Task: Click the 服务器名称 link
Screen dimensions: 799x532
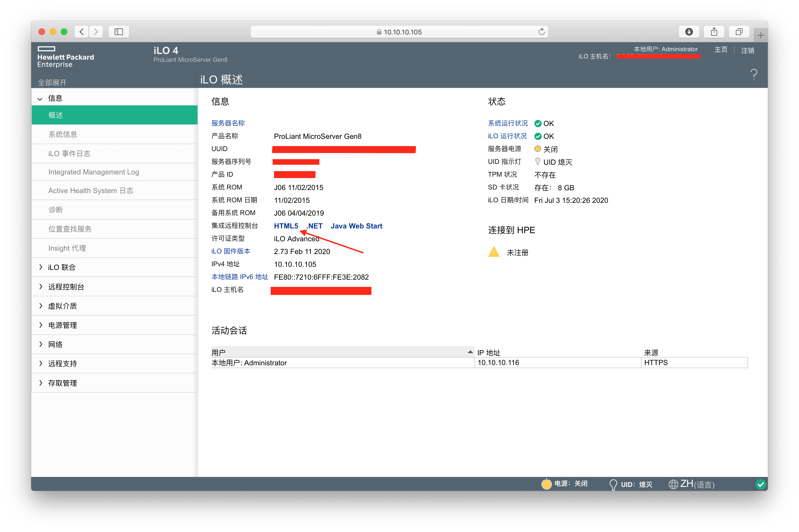Action: [x=228, y=123]
